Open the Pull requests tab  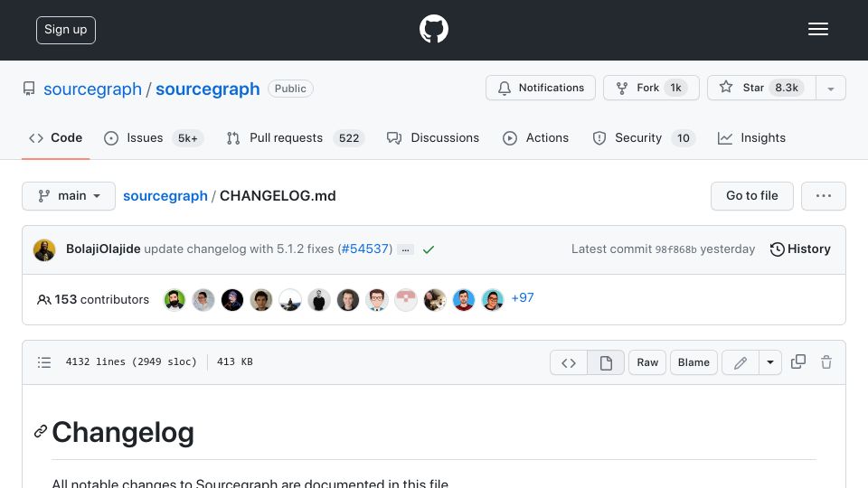tap(295, 137)
